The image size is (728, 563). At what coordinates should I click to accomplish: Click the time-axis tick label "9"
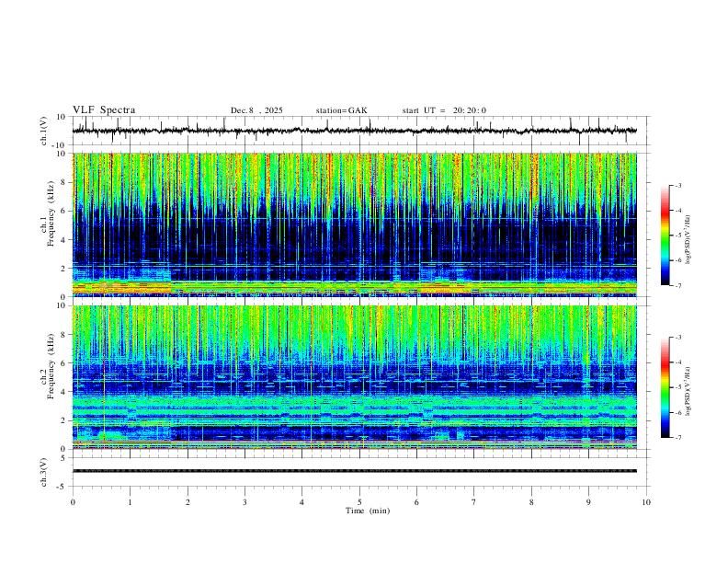click(588, 502)
